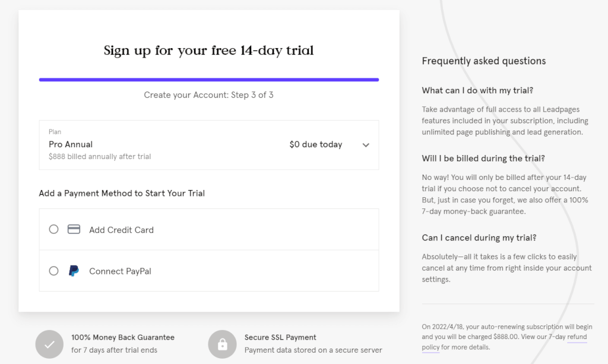This screenshot has height=364, width=608.
Task: Click the '$888 billed annually after trial' text
Action: pyautogui.click(x=100, y=157)
